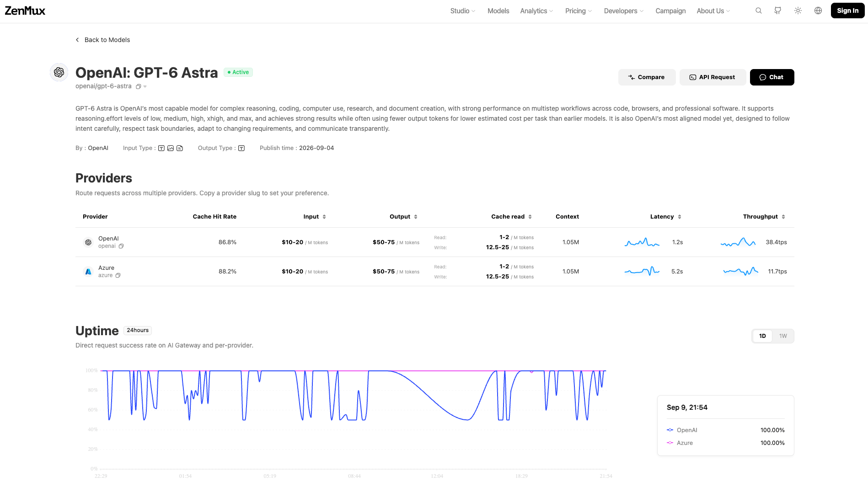Click the OpenAI logo beside the model title
Viewport: 868px width, 487px height.
click(x=59, y=72)
